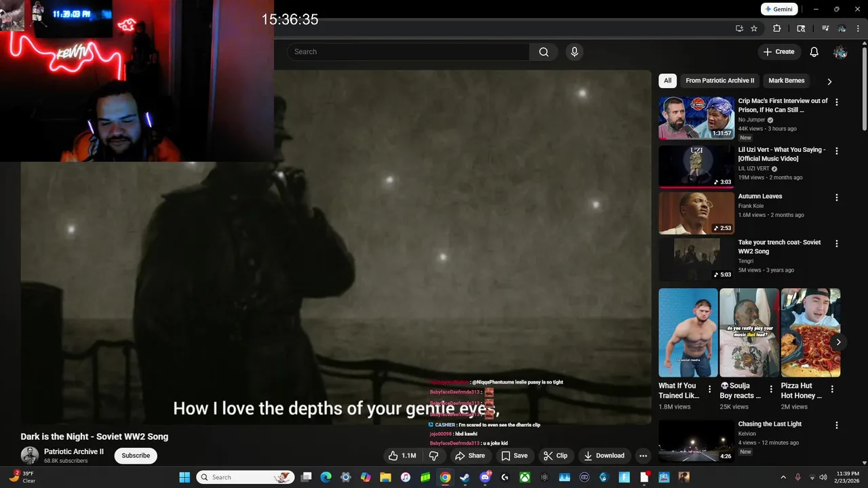Open options for Lil Uzi Vert video
Screen dimensions: 868x488
pyautogui.click(x=836, y=151)
